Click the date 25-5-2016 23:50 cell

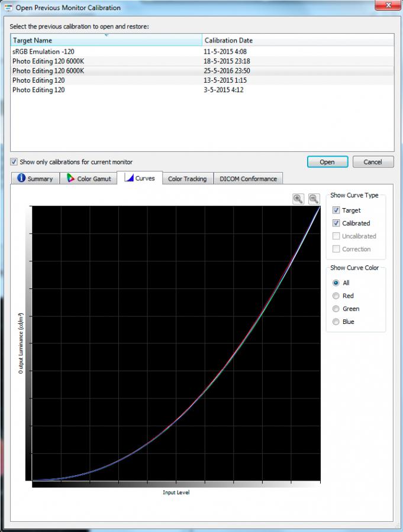pos(227,70)
